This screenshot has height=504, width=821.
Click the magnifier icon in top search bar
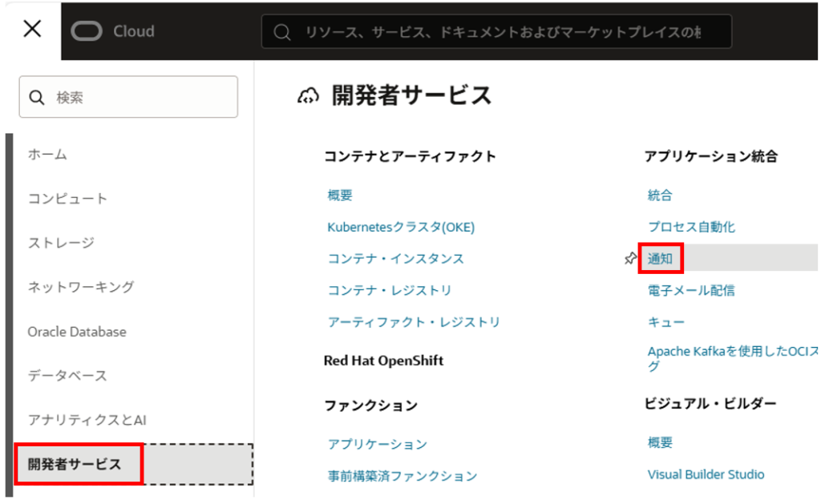click(x=282, y=32)
